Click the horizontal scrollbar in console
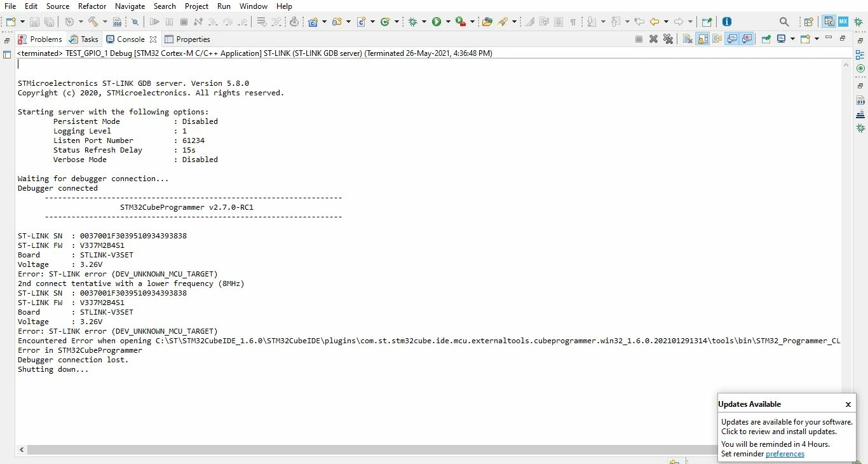This screenshot has width=868, height=464. click(x=372, y=449)
